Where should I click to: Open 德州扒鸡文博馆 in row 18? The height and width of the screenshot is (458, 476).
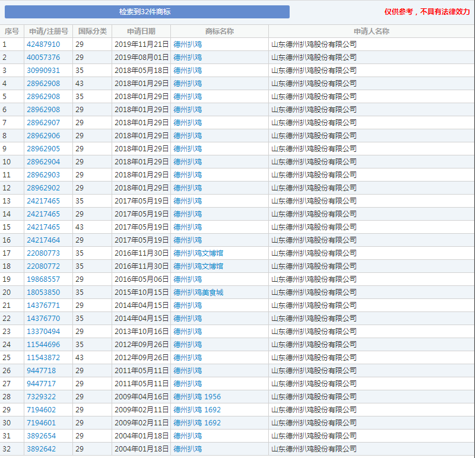pos(198,266)
